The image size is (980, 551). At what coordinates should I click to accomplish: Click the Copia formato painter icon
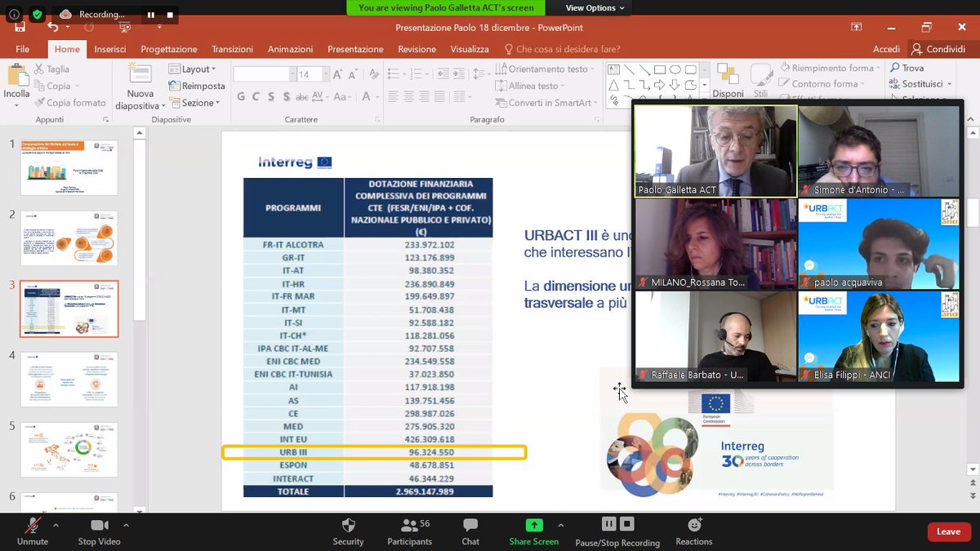point(39,102)
